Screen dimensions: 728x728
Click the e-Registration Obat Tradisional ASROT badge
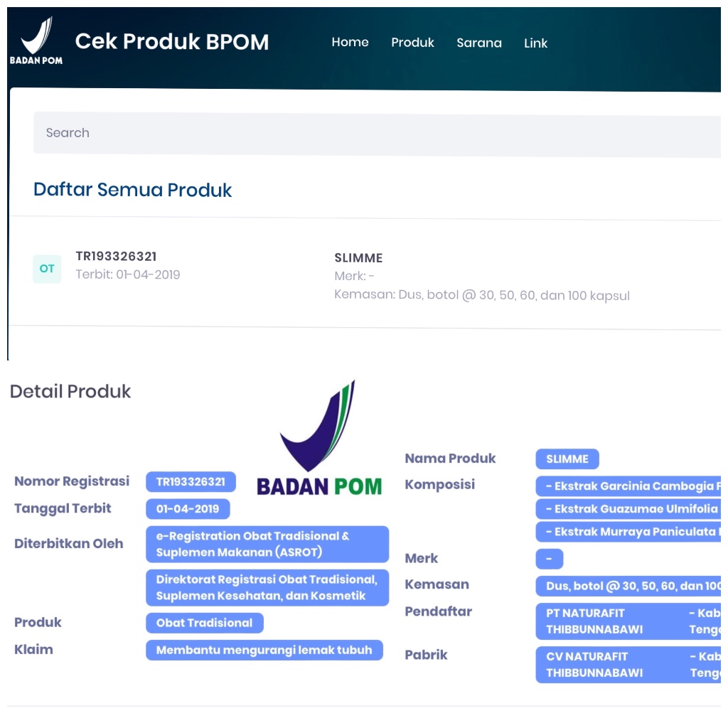click(x=267, y=544)
